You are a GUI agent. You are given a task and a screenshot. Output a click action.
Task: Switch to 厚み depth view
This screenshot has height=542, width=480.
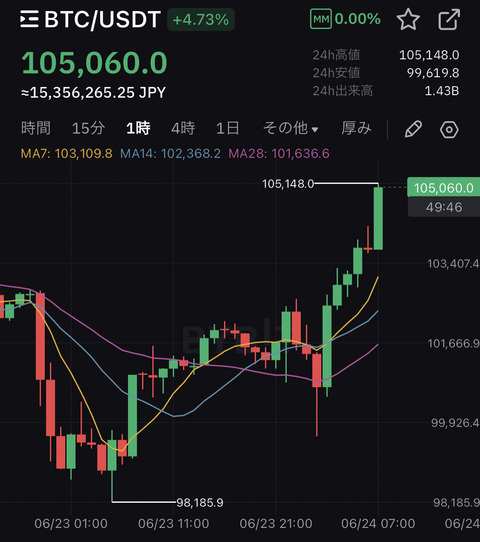(356, 128)
